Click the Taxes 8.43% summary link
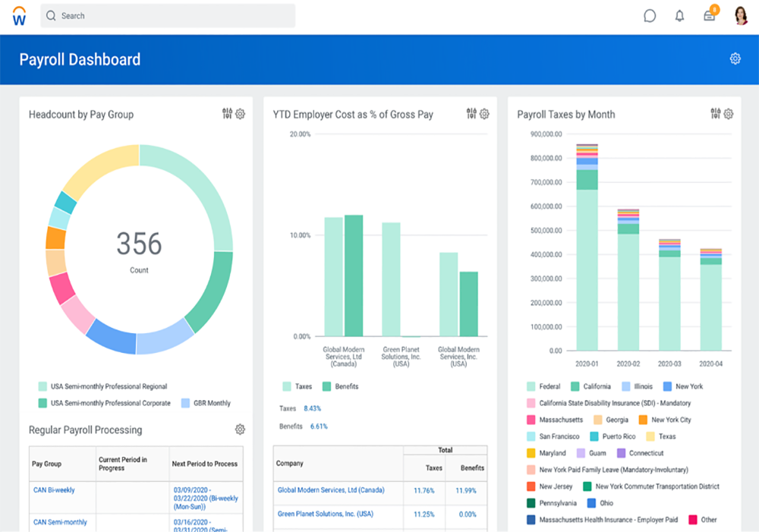Screen dimensions: 759x532 tap(312, 408)
